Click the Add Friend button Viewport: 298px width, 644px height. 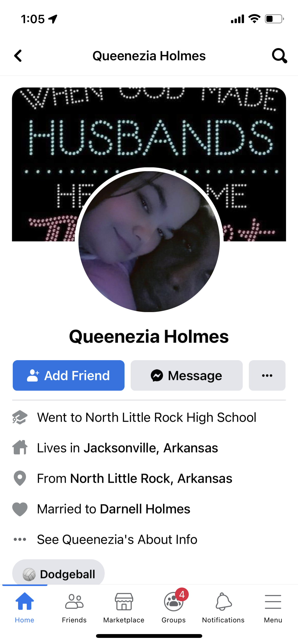click(x=69, y=375)
